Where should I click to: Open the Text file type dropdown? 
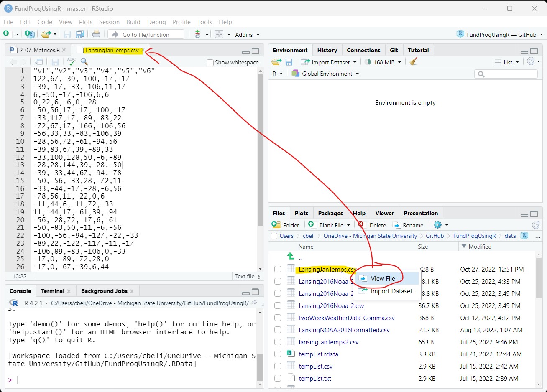click(248, 276)
